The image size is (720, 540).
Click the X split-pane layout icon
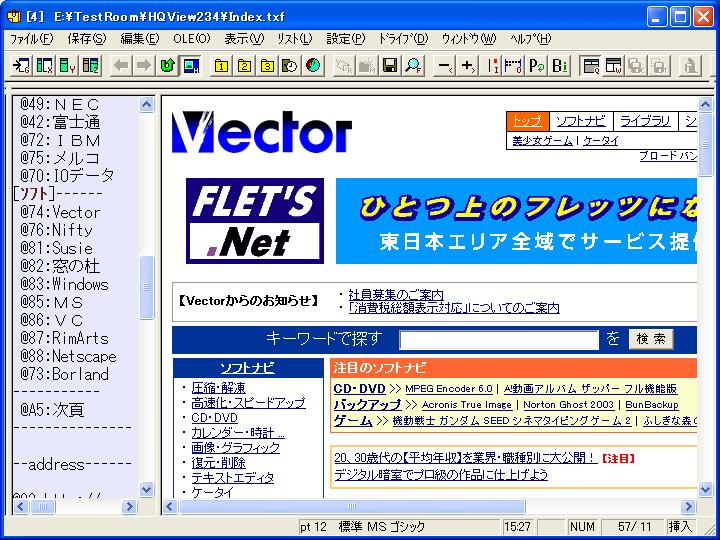pos(45,66)
